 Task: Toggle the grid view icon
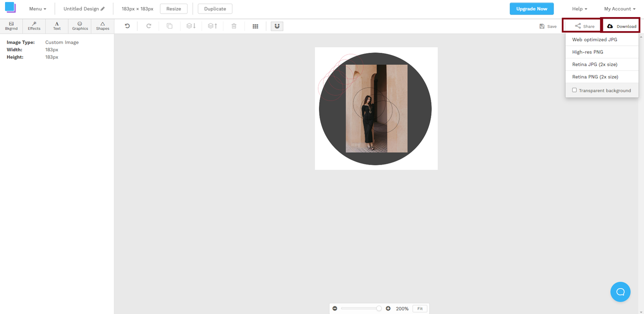click(255, 26)
